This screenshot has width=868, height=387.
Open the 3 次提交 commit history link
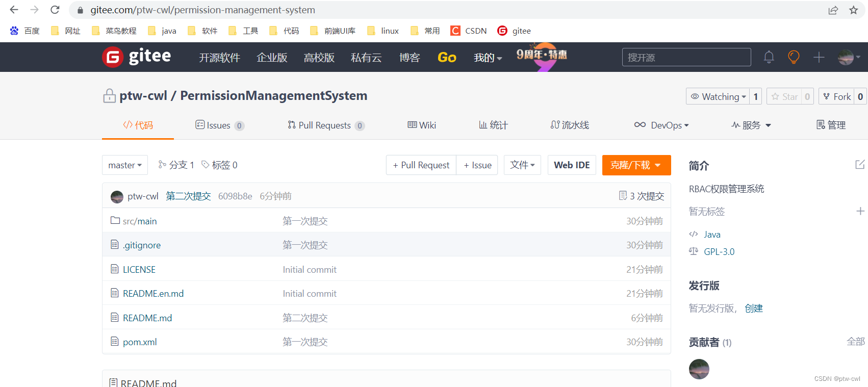(x=642, y=196)
